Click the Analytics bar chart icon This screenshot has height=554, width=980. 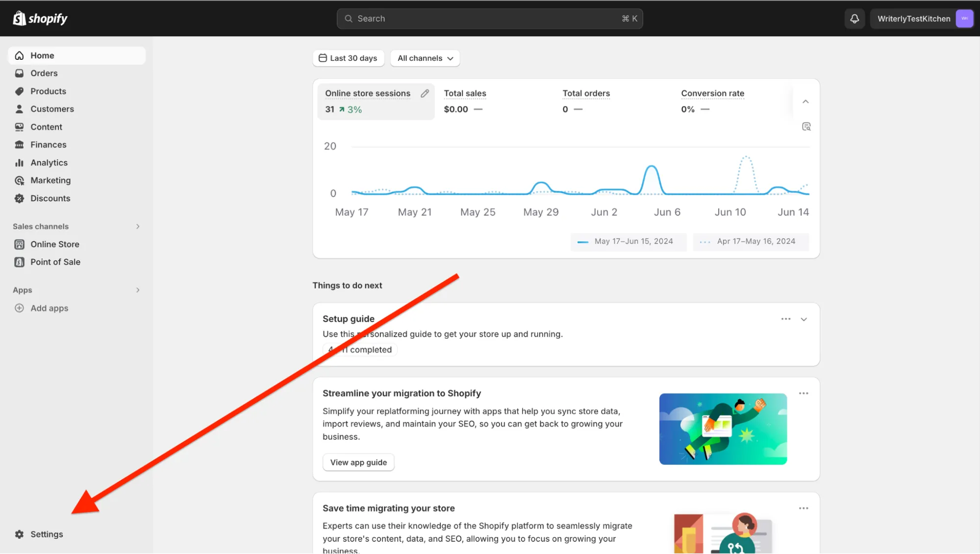(19, 163)
